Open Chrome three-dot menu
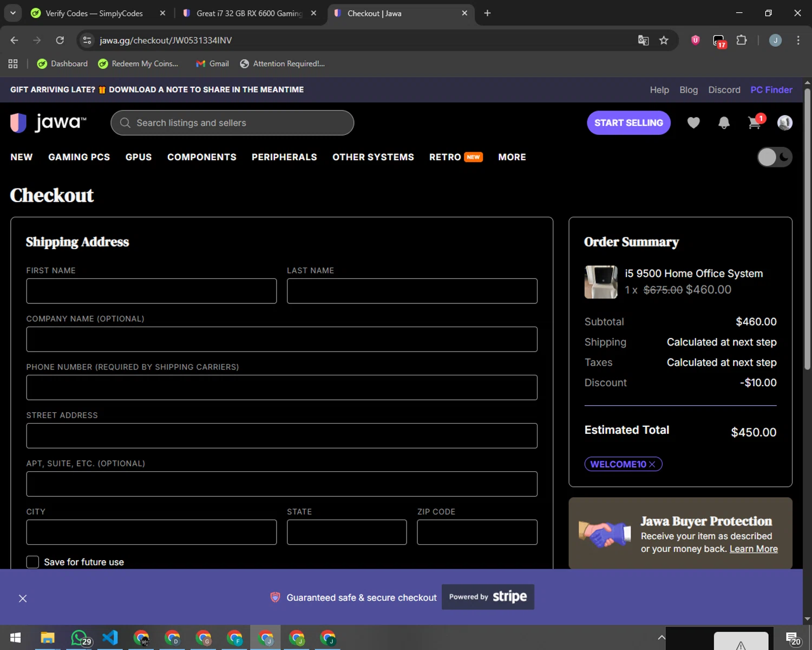Screen dimensions: 812x650 [x=798, y=40]
